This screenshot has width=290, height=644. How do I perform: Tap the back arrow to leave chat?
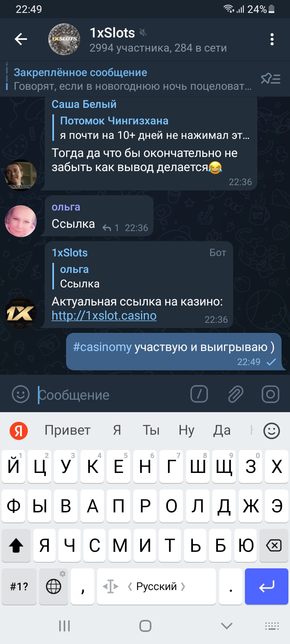tap(21, 39)
